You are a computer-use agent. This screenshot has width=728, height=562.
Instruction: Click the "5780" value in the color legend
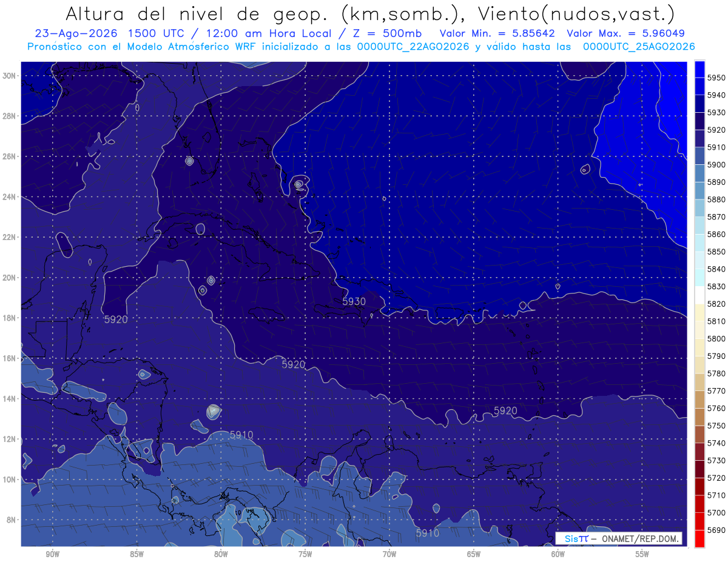point(716,373)
